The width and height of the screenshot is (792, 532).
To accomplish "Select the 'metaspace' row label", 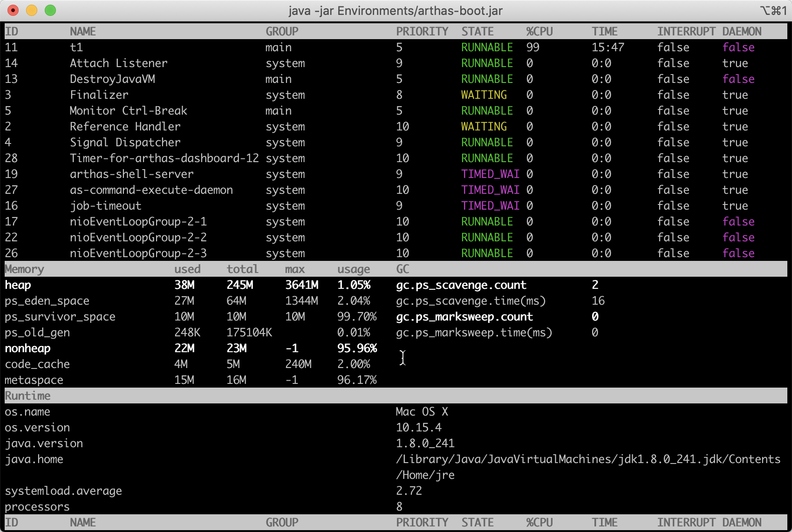I will pyautogui.click(x=34, y=380).
